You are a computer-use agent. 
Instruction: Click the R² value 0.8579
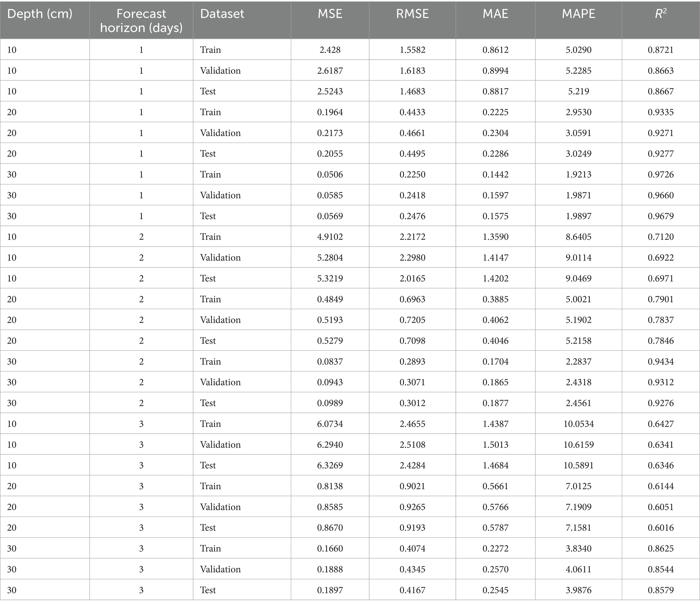click(x=661, y=590)
